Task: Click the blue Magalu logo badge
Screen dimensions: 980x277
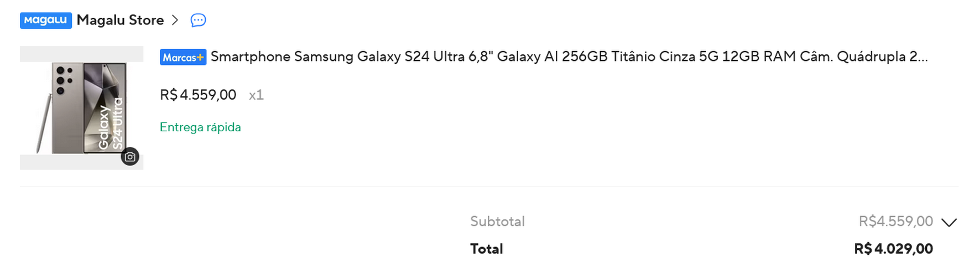Action: coord(45,20)
